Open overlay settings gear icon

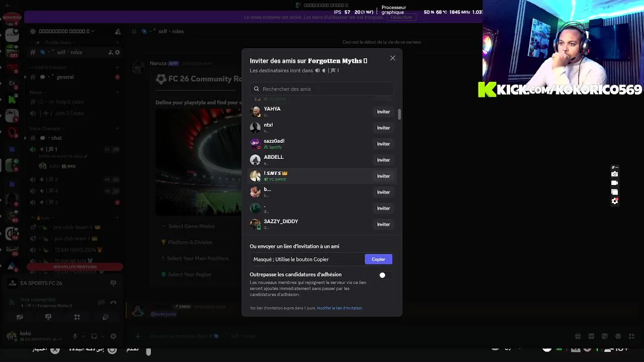coord(615,201)
